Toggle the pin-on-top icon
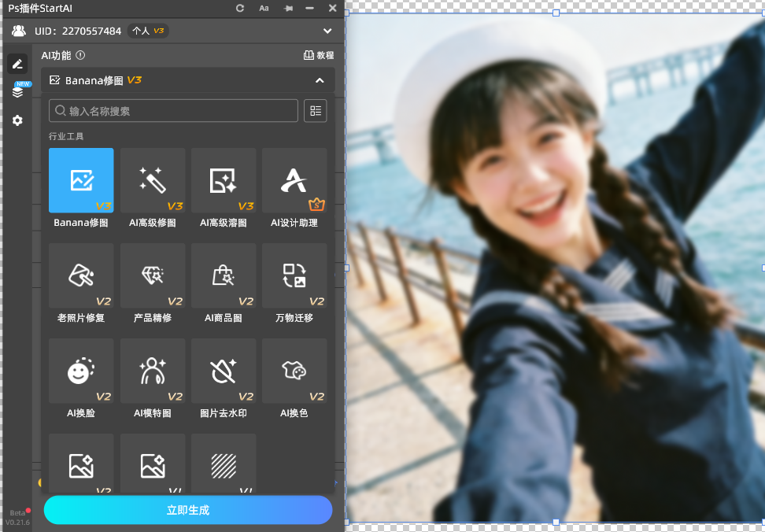 click(287, 9)
